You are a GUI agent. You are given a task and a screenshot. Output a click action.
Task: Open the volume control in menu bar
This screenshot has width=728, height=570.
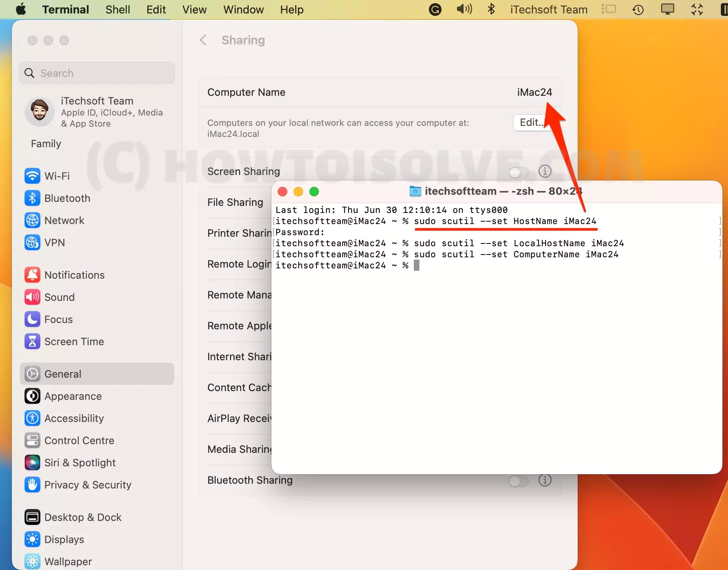tap(464, 9)
